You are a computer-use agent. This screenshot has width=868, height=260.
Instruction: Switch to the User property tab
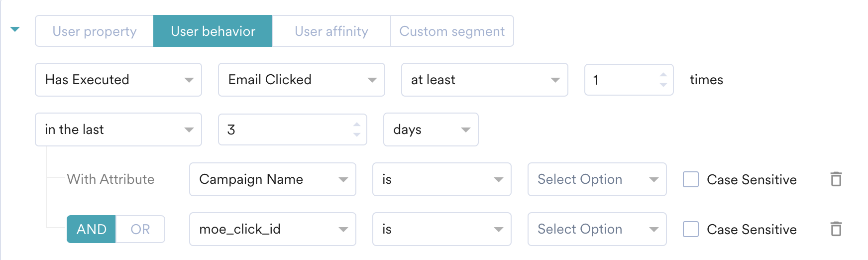[95, 31]
